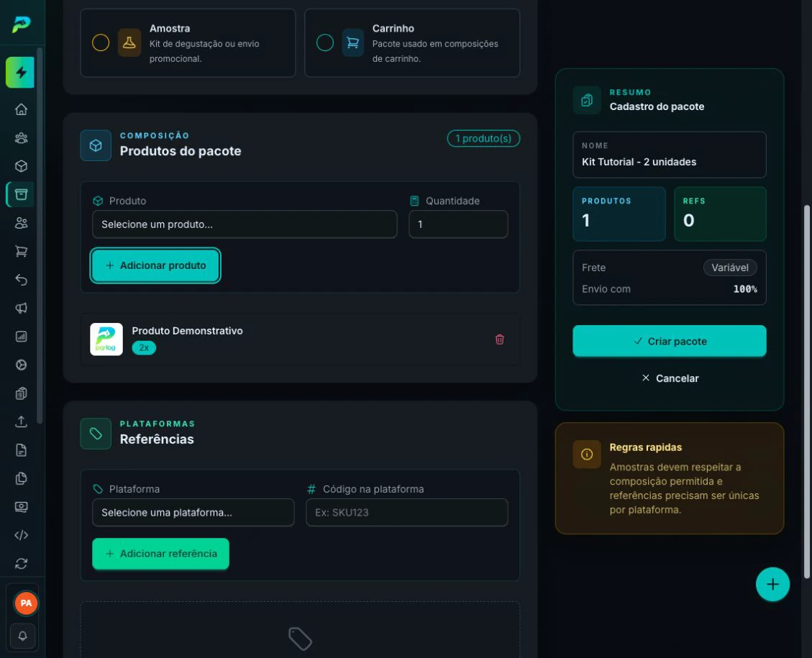This screenshot has height=658, width=812.
Task: Click the sidebar scrollbar
Action: pyautogui.click(x=40, y=236)
